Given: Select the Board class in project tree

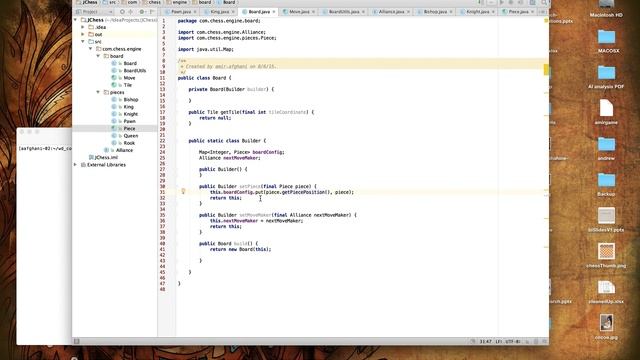Looking at the screenshot, I should (130, 63).
